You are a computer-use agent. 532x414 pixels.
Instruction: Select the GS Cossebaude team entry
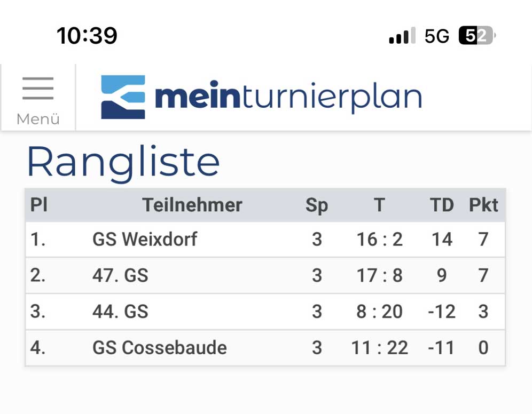click(x=160, y=348)
